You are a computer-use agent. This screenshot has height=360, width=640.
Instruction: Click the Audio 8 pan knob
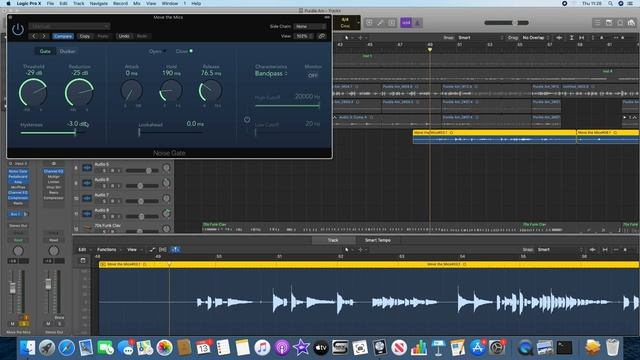coord(167,213)
